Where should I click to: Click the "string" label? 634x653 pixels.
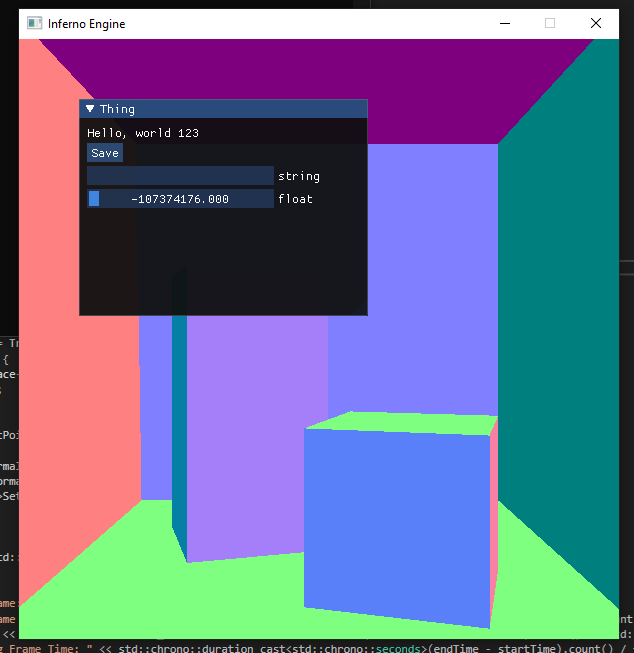299,176
